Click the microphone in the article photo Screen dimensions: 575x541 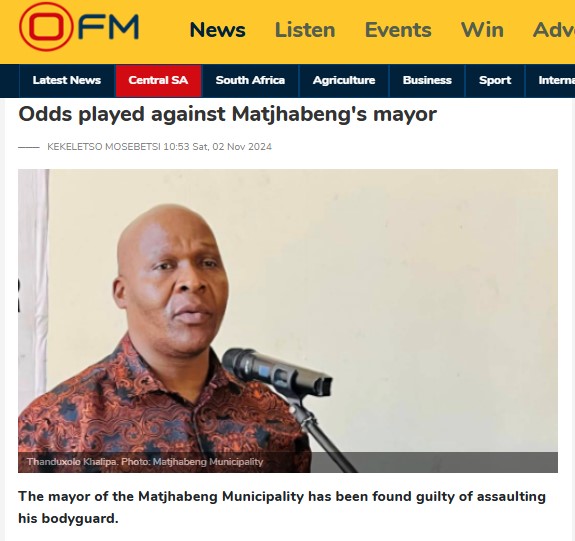[276, 373]
